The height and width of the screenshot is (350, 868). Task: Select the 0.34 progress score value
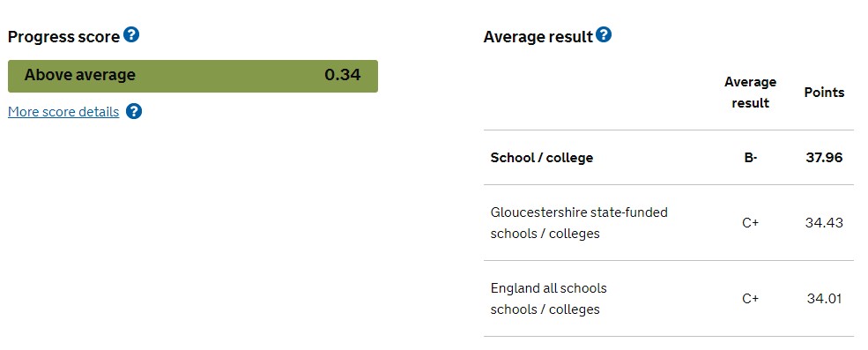tap(343, 75)
